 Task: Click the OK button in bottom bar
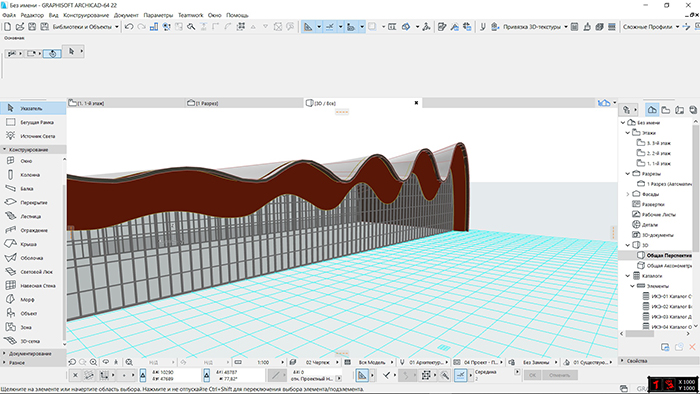pyautogui.click(x=532, y=375)
